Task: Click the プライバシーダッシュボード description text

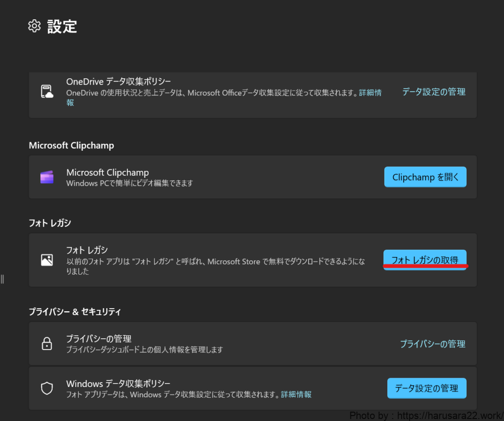Action: click(144, 350)
